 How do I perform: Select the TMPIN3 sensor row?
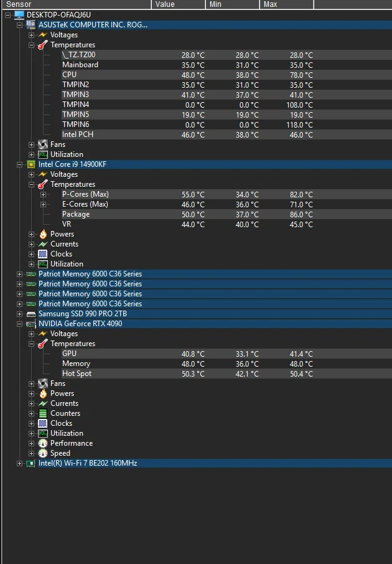pos(226,95)
